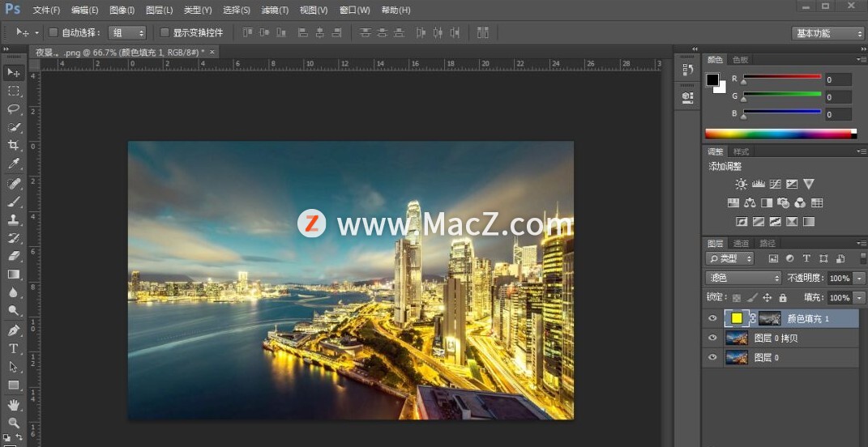This screenshot has height=447, width=868.
Task: Select the Rectangular Marquee tool
Action: pos(14,91)
